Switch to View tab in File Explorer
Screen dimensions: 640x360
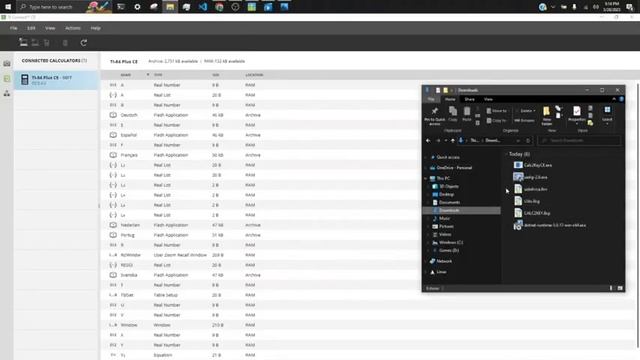(x=488, y=99)
